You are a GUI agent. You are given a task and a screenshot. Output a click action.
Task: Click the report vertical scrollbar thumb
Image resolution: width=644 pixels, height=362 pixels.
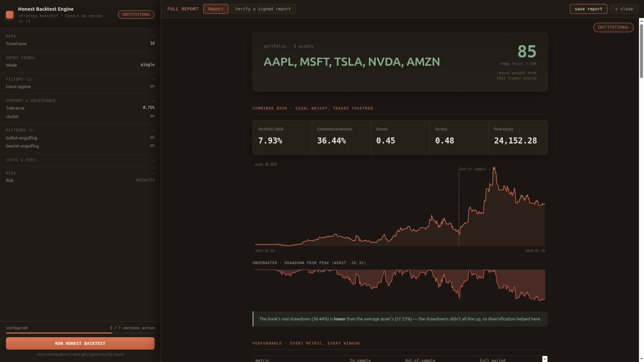pyautogui.click(x=641, y=51)
